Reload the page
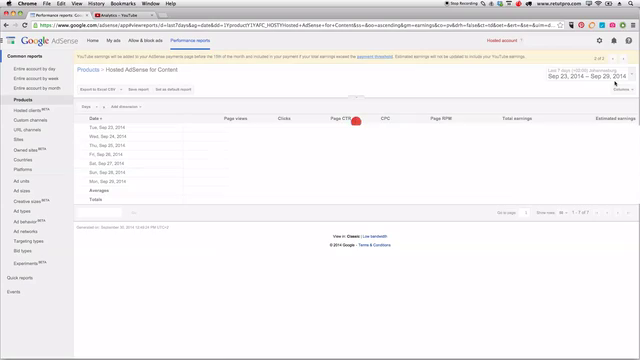The width and height of the screenshot is (640, 360). pos(24,25)
